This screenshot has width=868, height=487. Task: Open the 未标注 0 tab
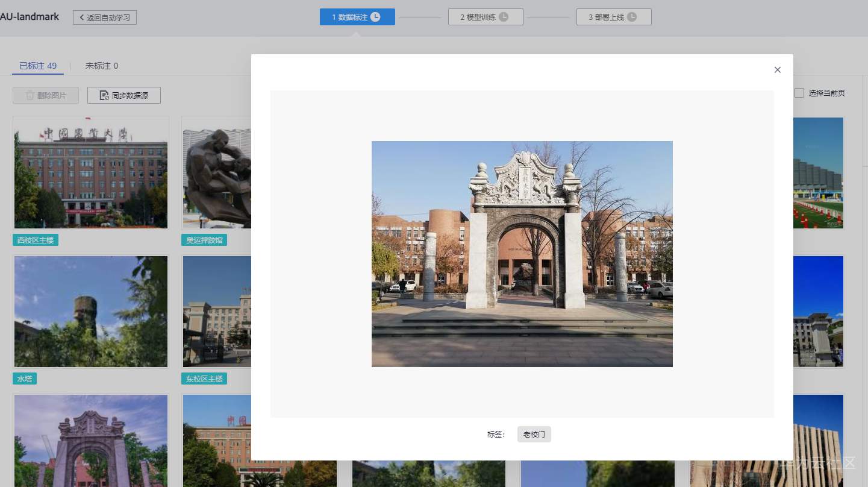102,66
